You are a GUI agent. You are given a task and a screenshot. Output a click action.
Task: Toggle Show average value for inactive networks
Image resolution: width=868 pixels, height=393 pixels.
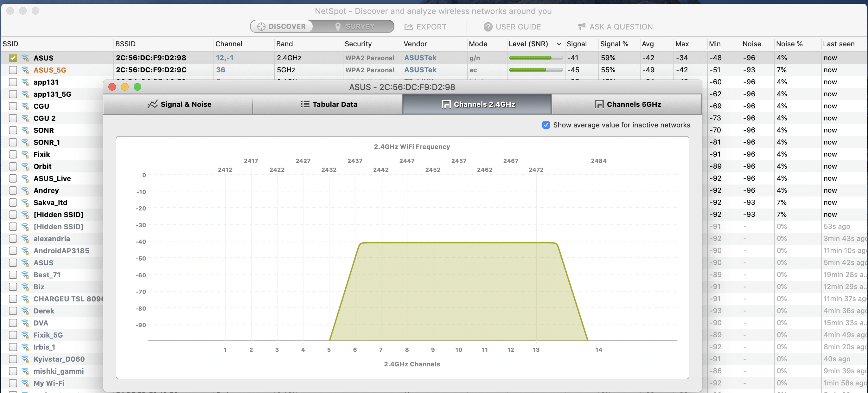click(x=546, y=125)
